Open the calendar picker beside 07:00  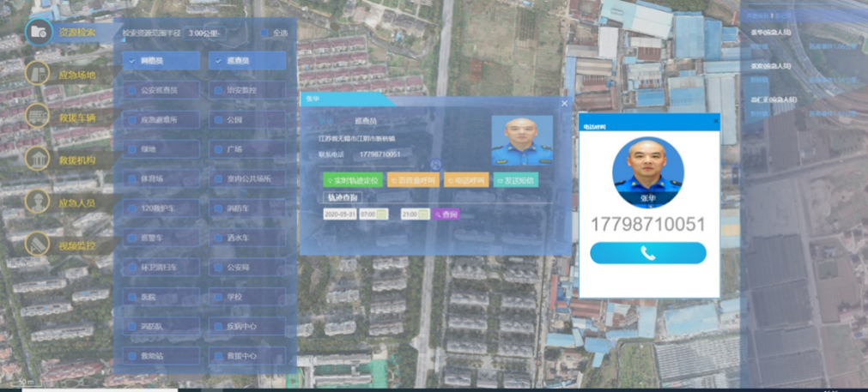[382, 214]
